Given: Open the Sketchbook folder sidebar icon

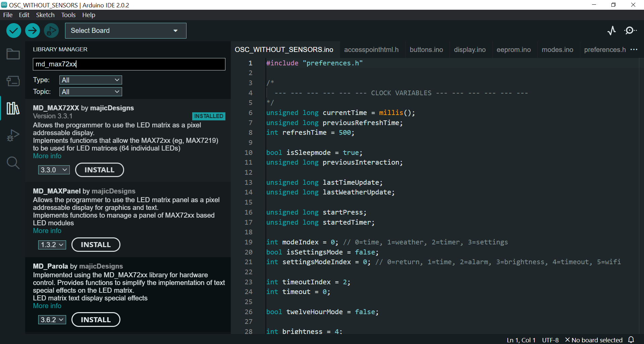Looking at the screenshot, I should [13, 54].
